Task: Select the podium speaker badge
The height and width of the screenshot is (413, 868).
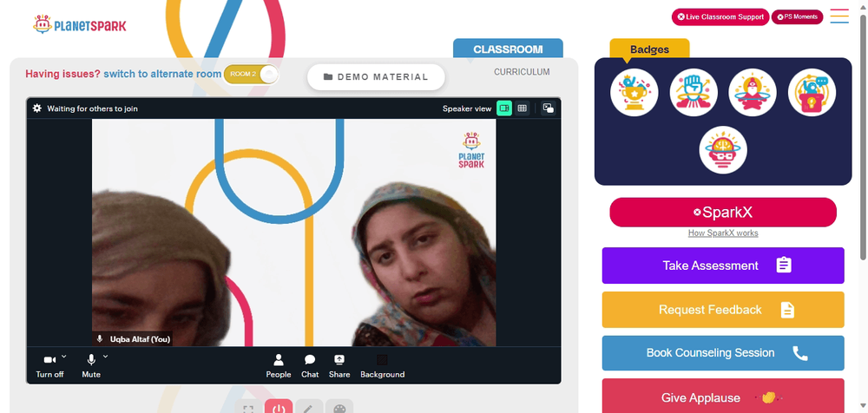Action: pos(812,93)
